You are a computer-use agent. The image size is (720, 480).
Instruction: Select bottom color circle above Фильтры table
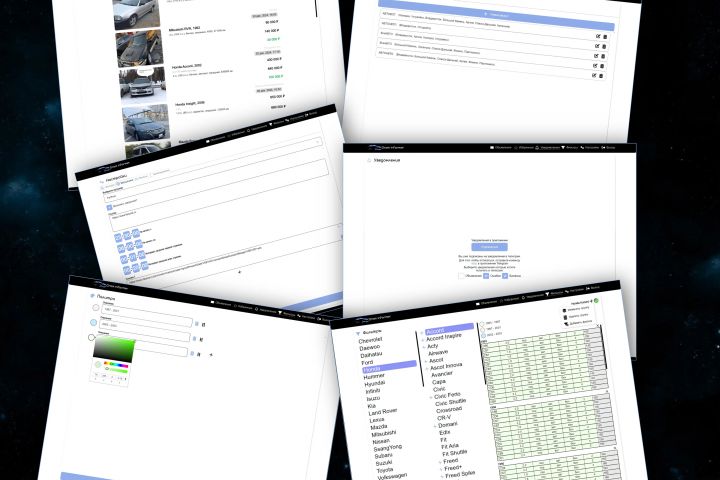pos(483,336)
